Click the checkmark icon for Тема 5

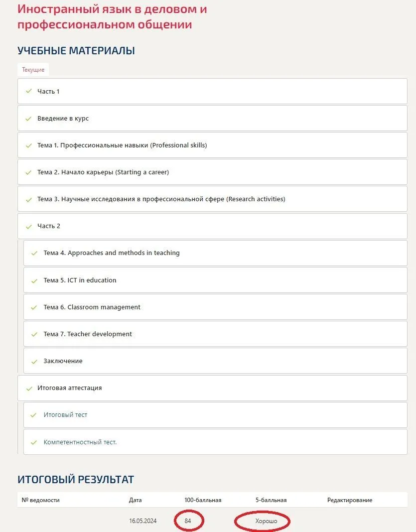point(34,280)
